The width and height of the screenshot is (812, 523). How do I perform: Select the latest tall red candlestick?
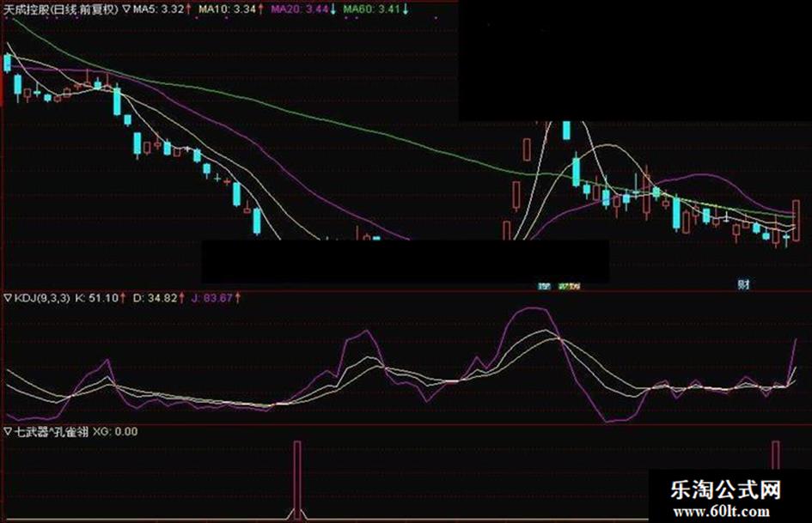pyautogui.click(x=796, y=221)
